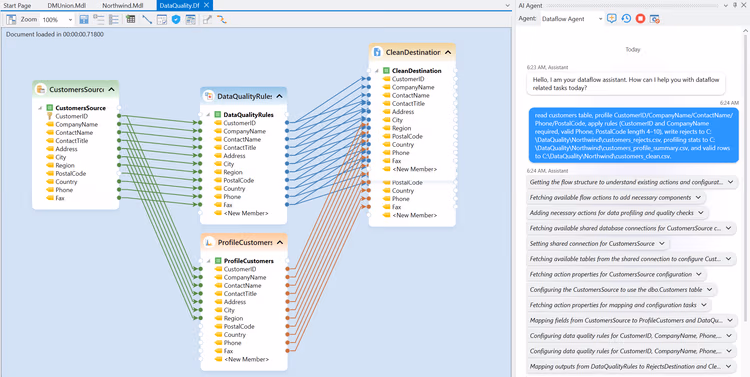Click the blue save icon in toolbar
The image size is (750, 377).
(x=84, y=20)
